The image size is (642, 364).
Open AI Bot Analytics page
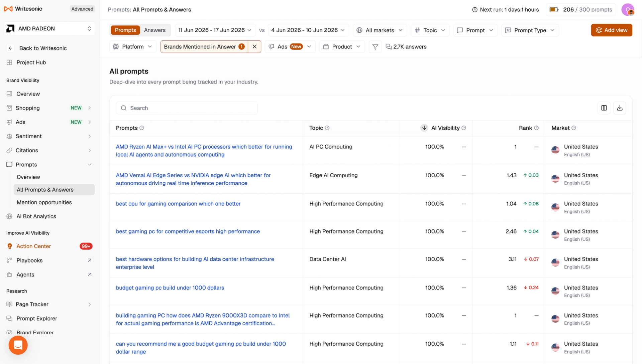[x=49, y=216]
